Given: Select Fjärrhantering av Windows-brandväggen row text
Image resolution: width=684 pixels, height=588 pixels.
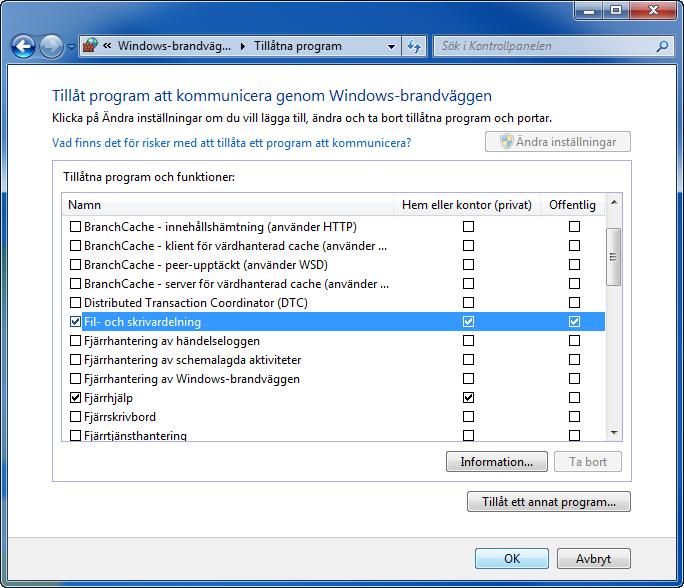Looking at the screenshot, I should tap(192, 379).
